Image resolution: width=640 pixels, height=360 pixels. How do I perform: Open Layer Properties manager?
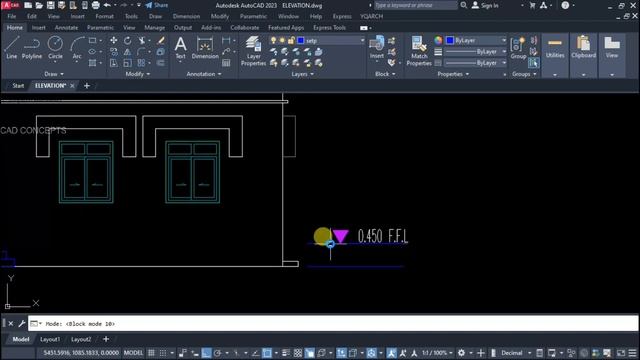[253, 51]
